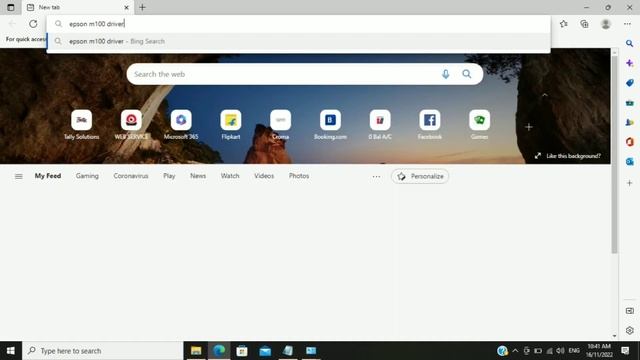Open Mail app from taskbar
The width and height of the screenshot is (640, 360).
tap(265, 351)
